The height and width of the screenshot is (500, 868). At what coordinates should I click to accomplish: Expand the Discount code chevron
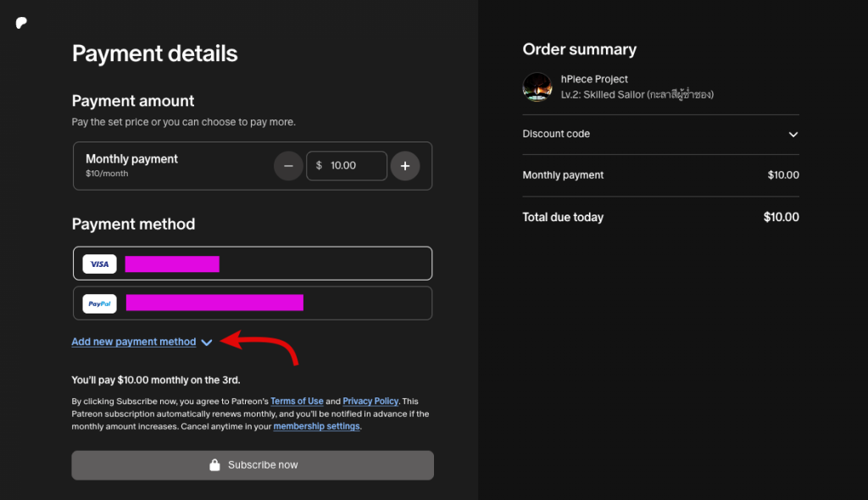793,135
